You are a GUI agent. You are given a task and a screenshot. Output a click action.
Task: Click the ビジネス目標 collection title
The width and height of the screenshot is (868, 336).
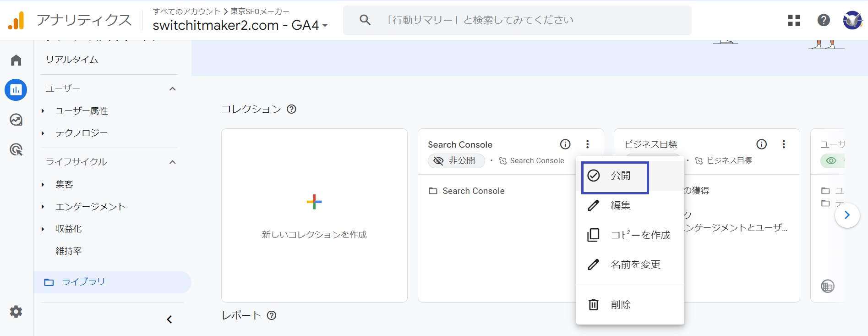point(650,145)
